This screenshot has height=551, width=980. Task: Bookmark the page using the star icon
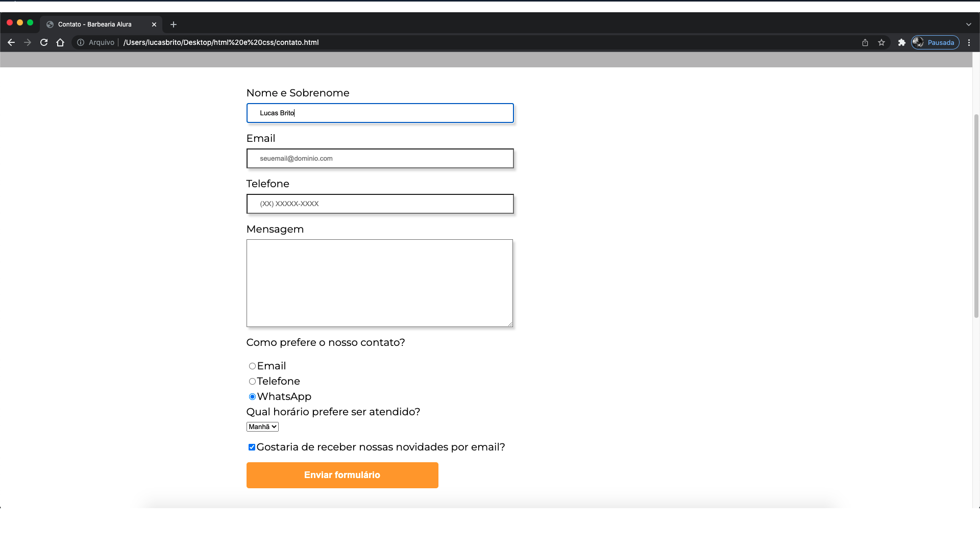[x=881, y=42]
